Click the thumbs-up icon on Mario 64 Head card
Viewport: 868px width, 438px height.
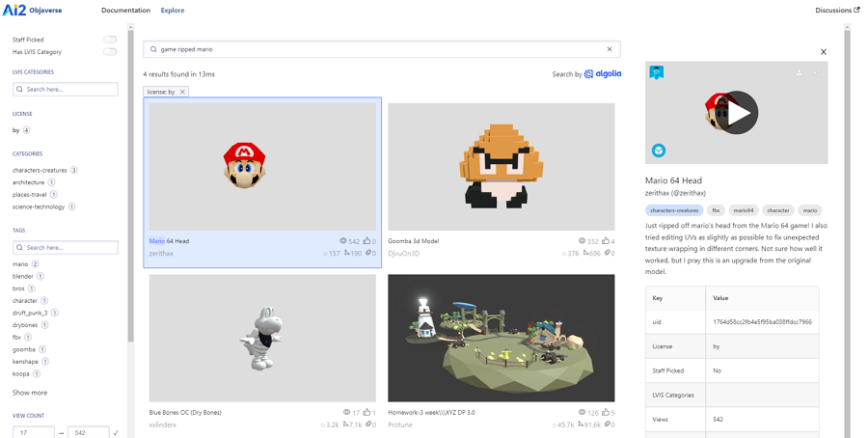click(367, 241)
